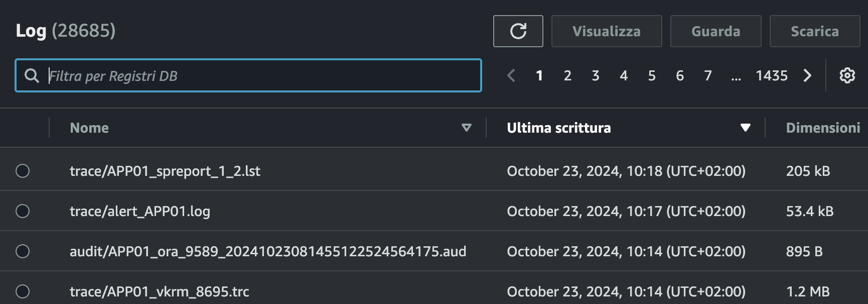868x304 pixels.
Task: Click the 895 B size cell
Action: (804, 252)
